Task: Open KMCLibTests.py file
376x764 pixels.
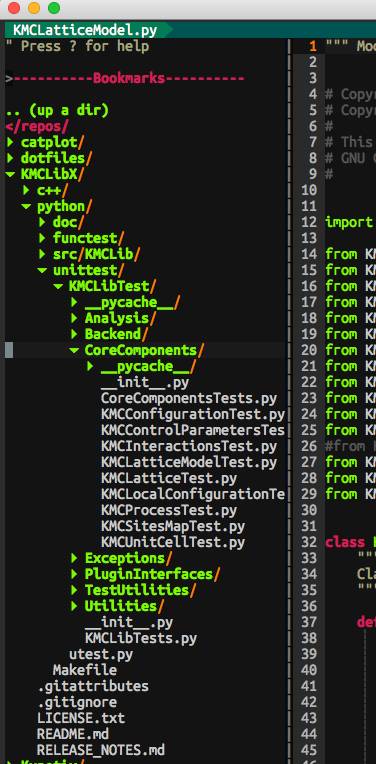Action: click(141, 638)
